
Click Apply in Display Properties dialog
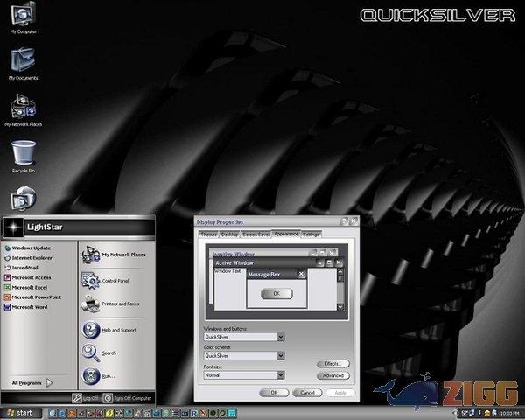point(340,393)
